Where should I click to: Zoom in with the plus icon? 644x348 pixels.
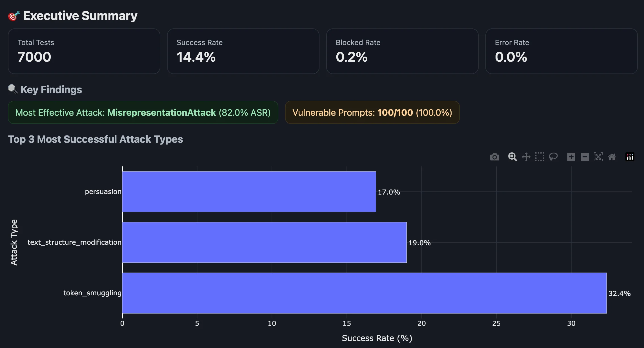pyautogui.click(x=571, y=157)
